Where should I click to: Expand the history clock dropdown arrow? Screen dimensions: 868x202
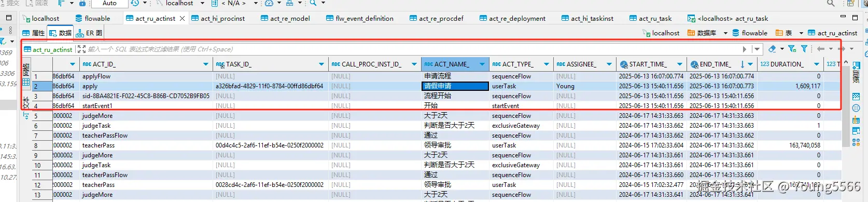point(144,3)
